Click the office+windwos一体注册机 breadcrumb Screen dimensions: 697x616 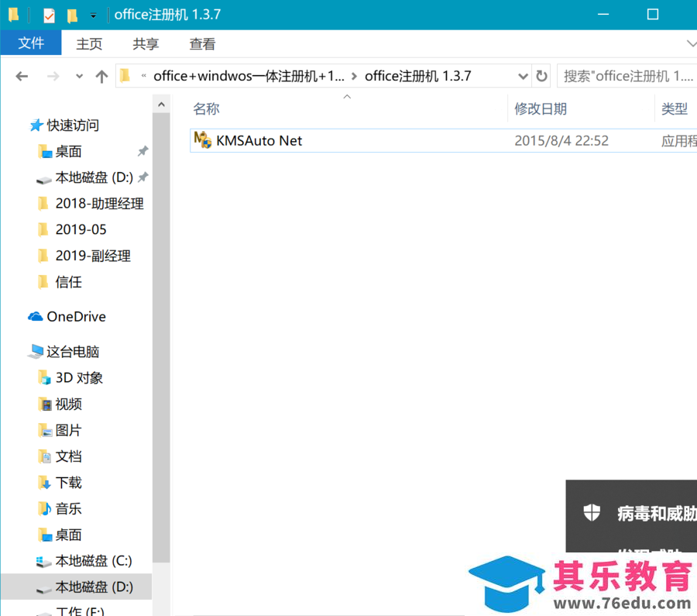tap(249, 76)
